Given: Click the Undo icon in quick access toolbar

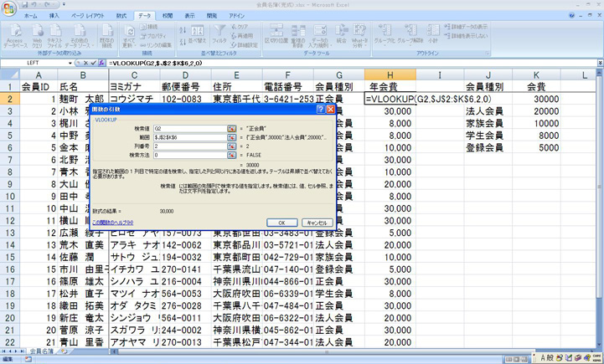Looking at the screenshot, I should coord(34,5).
